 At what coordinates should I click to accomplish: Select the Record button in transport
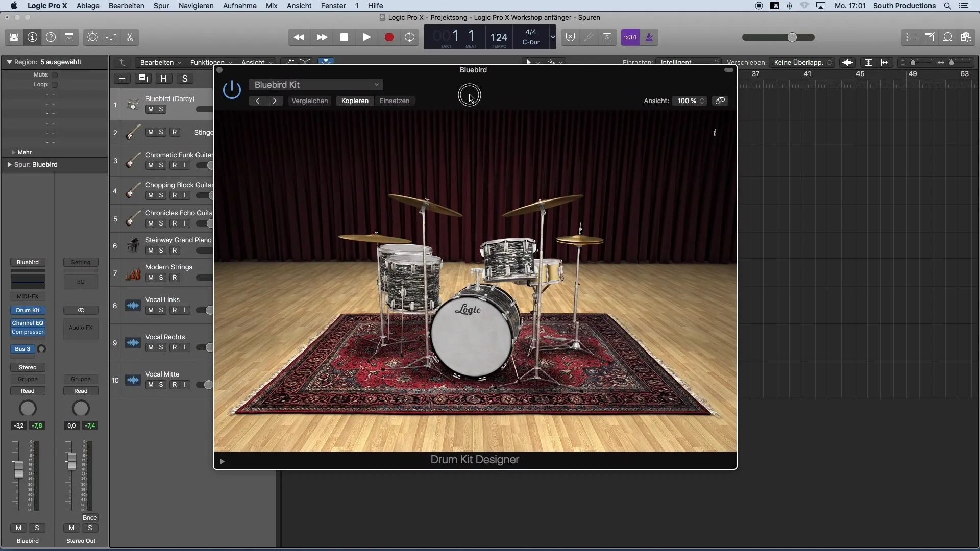[388, 37]
